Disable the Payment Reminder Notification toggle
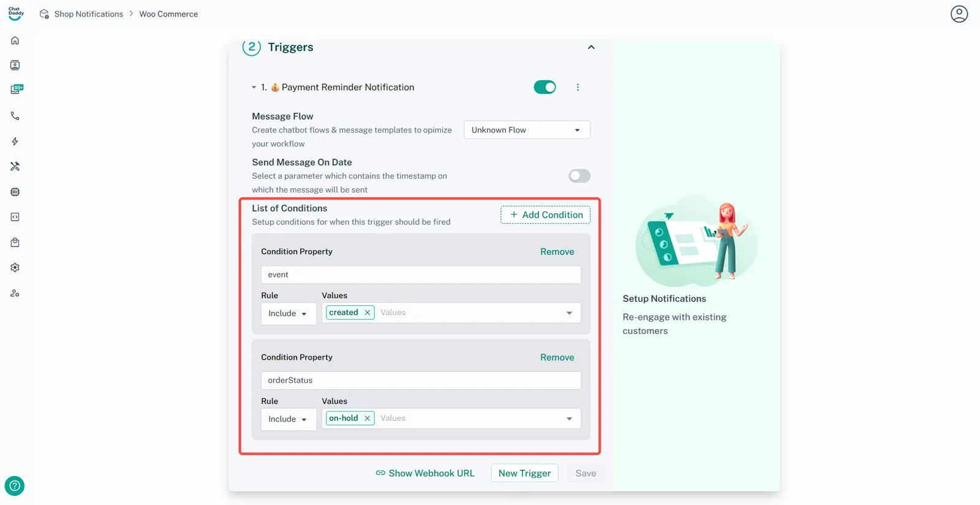This screenshot has height=505, width=980. pyautogui.click(x=545, y=88)
